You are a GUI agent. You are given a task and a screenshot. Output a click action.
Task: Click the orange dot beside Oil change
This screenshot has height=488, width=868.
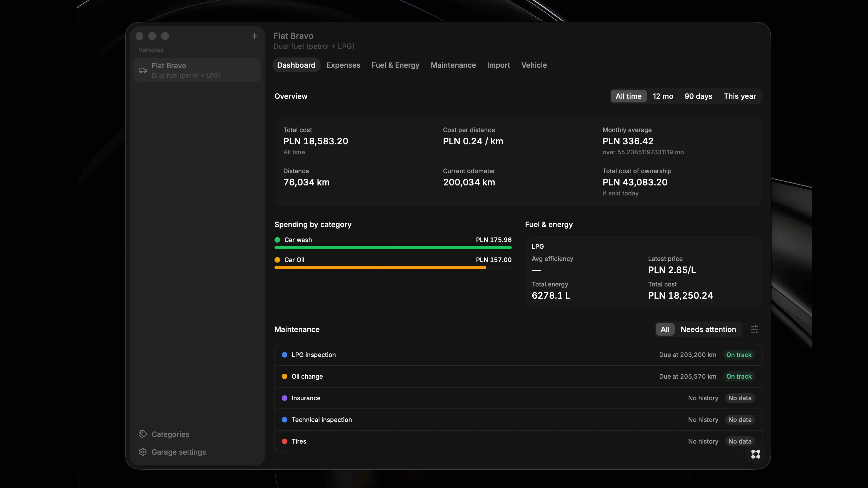point(285,376)
